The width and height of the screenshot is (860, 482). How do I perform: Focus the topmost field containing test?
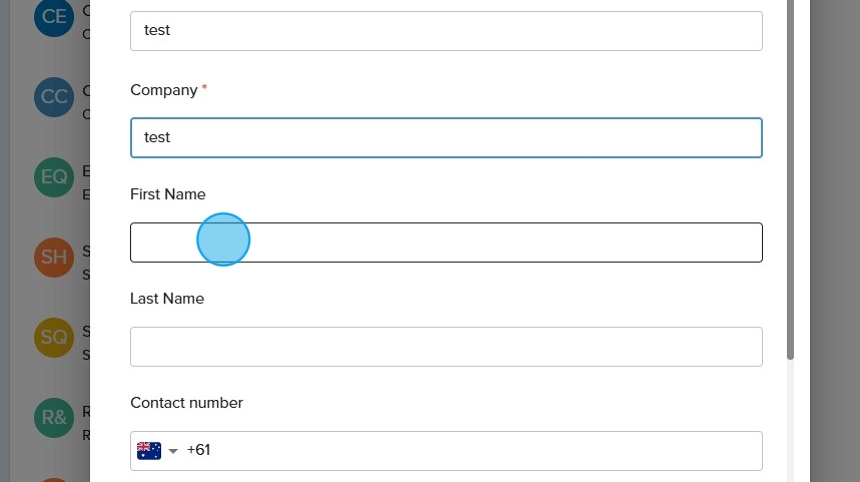click(446, 31)
